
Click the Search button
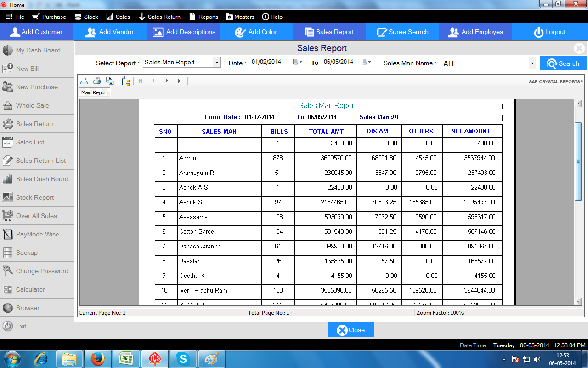pos(563,63)
